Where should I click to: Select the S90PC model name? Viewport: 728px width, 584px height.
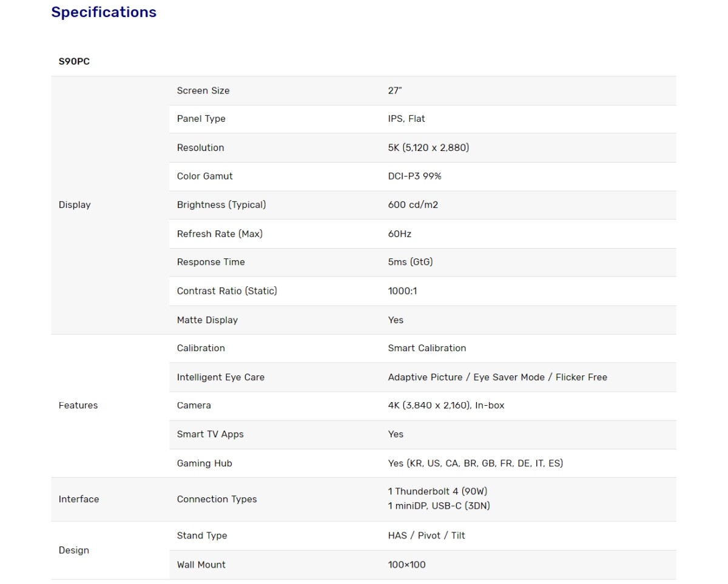[74, 61]
